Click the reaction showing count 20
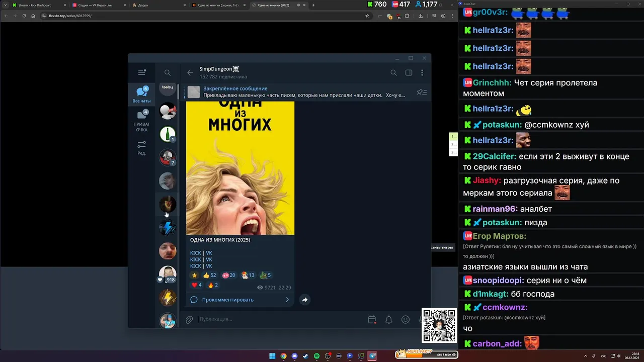 (x=229, y=275)
